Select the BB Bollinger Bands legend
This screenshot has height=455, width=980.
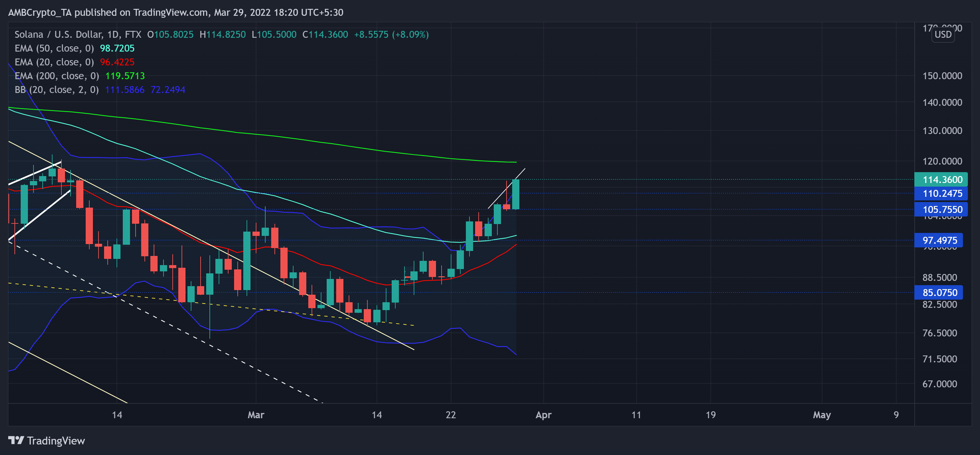pyautogui.click(x=57, y=90)
